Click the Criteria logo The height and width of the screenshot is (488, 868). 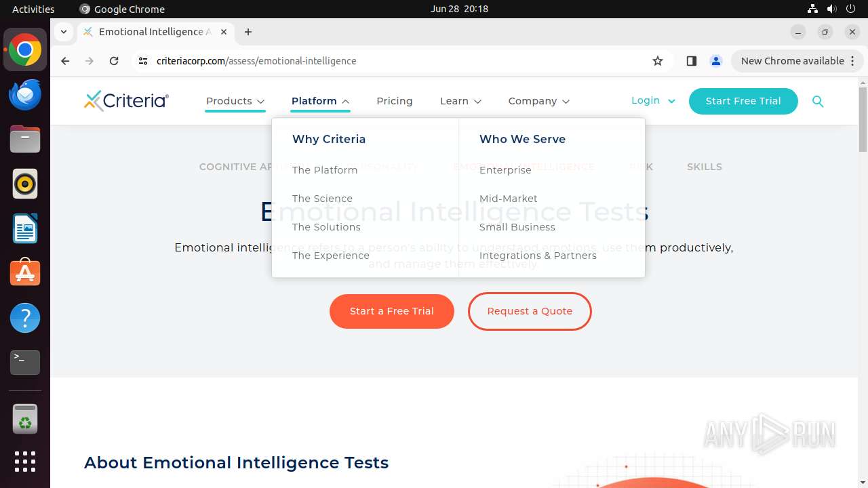[126, 101]
